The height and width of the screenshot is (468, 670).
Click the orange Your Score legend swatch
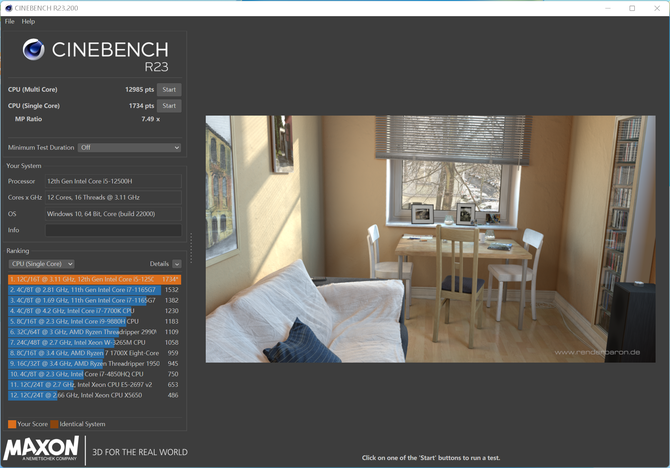click(12, 424)
